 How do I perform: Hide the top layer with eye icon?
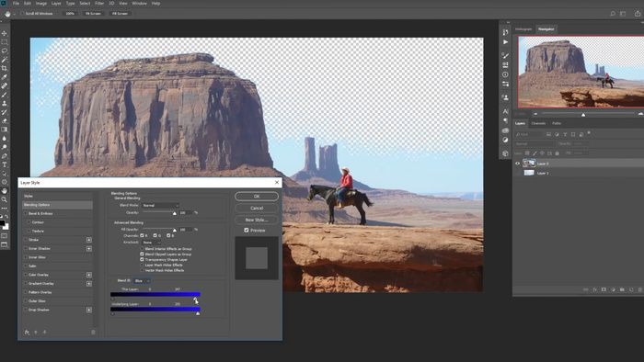click(x=517, y=164)
